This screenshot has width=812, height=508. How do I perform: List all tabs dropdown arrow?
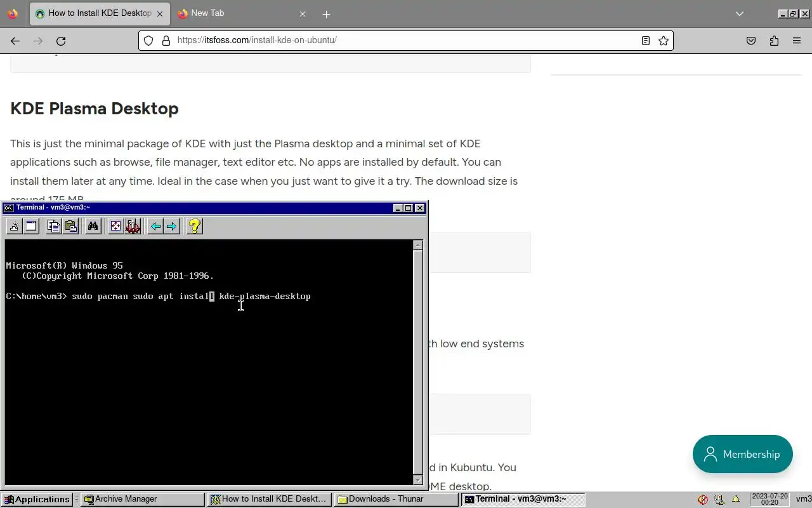pyautogui.click(x=740, y=14)
